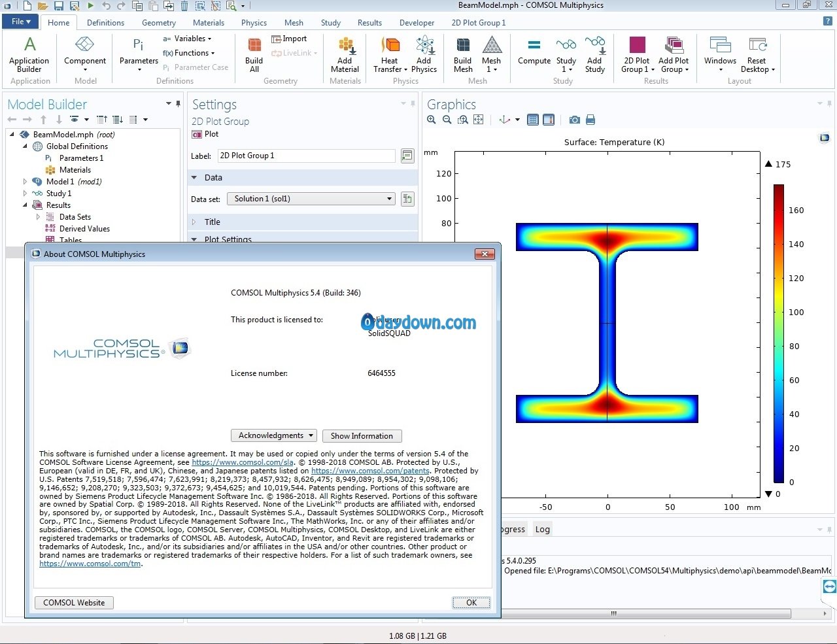Switch to the Geometry ribbon tab
837x644 pixels.
pos(159,23)
